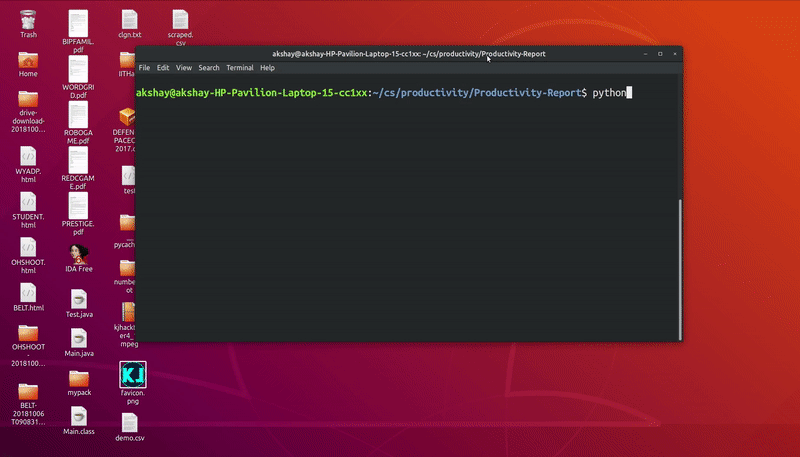The height and width of the screenshot is (457, 800).
Task: Select BIPFAMIL.pdf file icon
Action: [78, 23]
